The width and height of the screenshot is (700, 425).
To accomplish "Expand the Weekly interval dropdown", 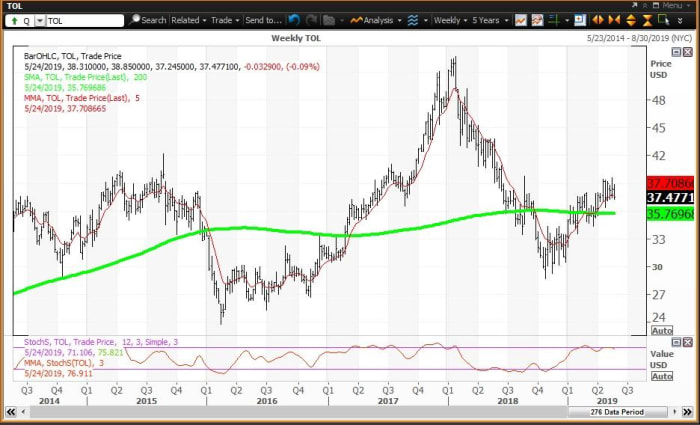I will tap(450, 20).
